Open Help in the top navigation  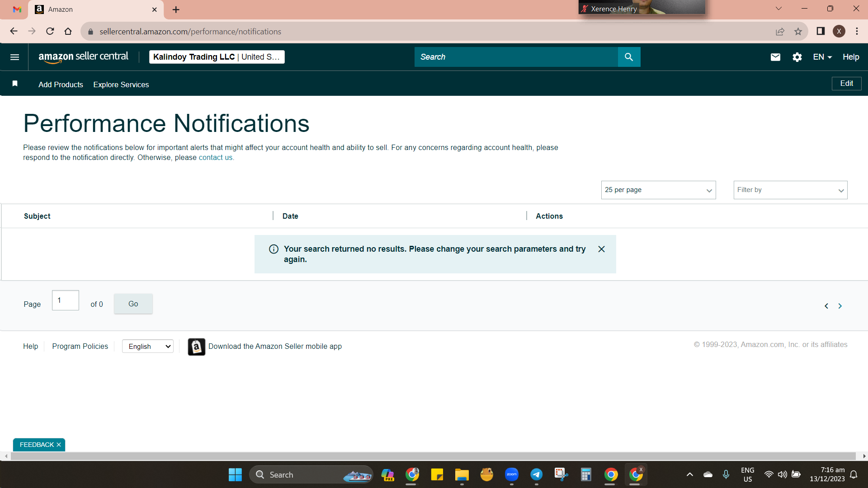point(851,57)
